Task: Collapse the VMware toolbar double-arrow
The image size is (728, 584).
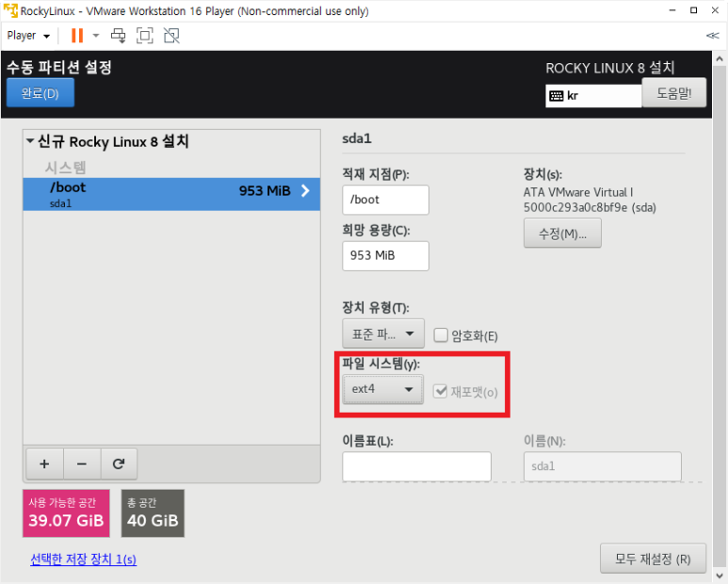Action: (712, 35)
